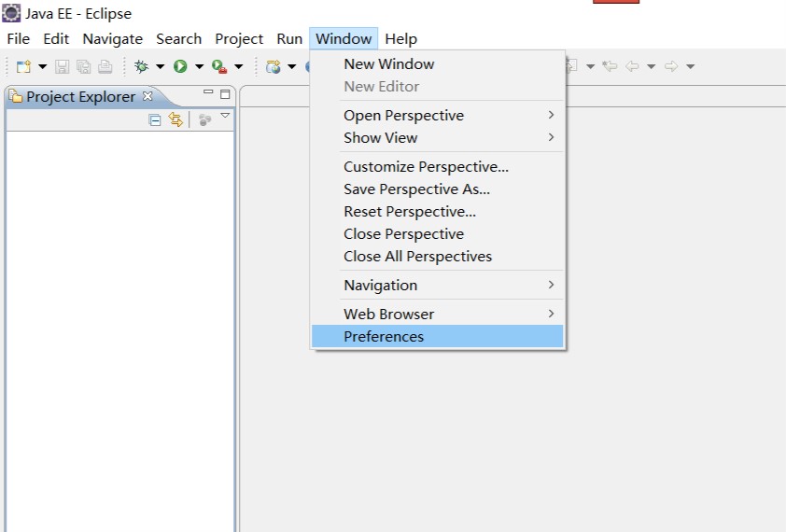The image size is (786, 532).
Task: Click the grayed working set icon
Action: pyautogui.click(x=204, y=119)
